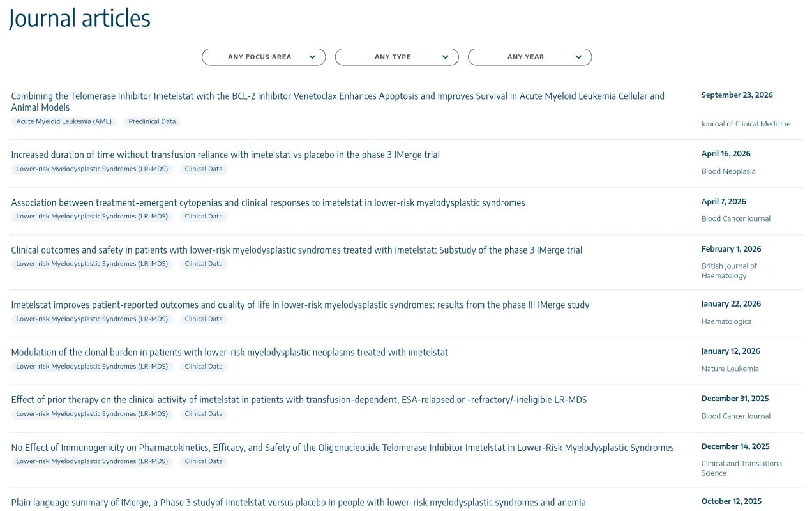Click the Nature Leukemia journal name
The height and width of the screenshot is (511, 812).
tap(730, 369)
